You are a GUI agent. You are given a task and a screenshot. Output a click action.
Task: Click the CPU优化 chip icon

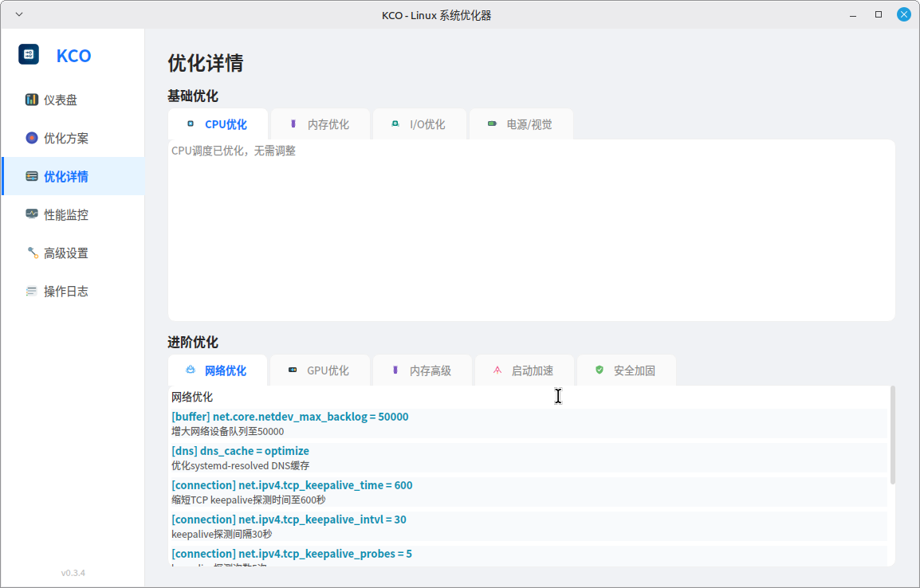[191, 123]
